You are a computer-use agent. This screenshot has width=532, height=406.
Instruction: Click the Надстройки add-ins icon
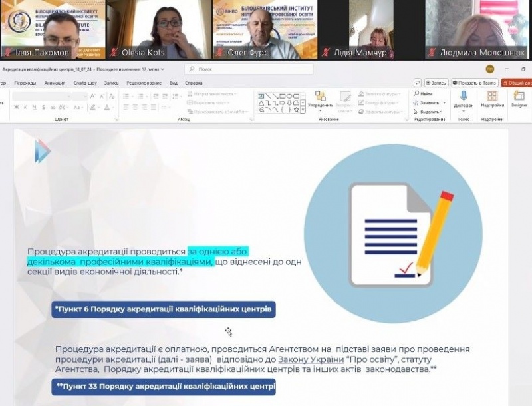coord(492,97)
